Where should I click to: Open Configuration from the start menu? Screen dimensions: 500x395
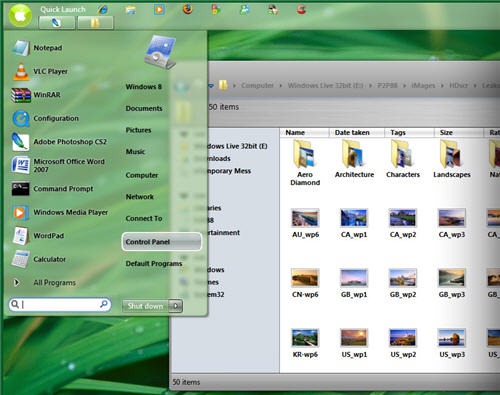pos(45,118)
